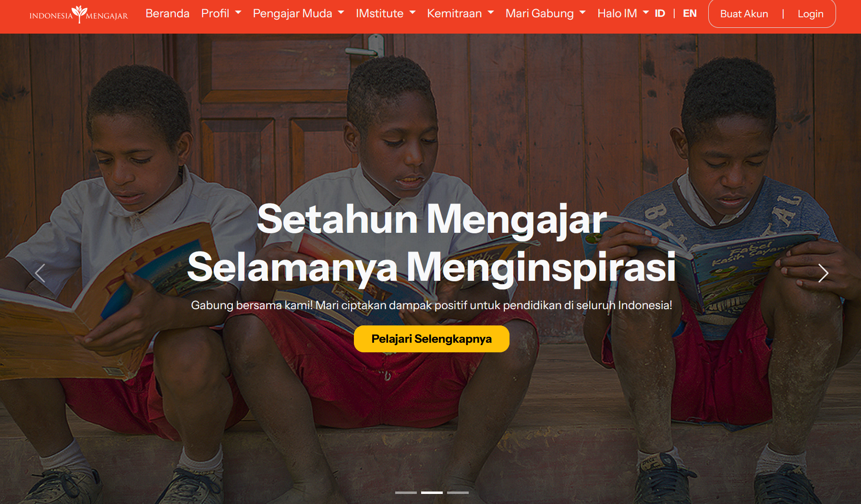
Task: Open the Kemitraan dropdown menu
Action: (x=460, y=13)
